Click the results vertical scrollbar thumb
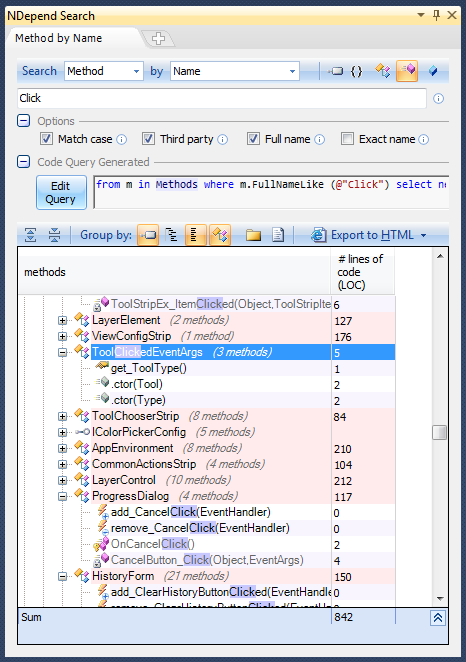This screenshot has height=662, width=466. point(439,432)
